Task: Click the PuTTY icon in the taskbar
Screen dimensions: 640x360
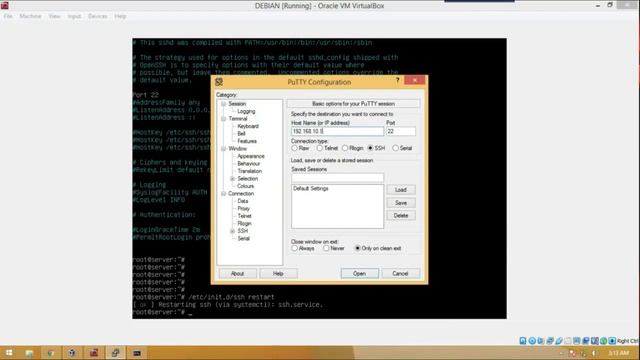Action: pos(115,353)
